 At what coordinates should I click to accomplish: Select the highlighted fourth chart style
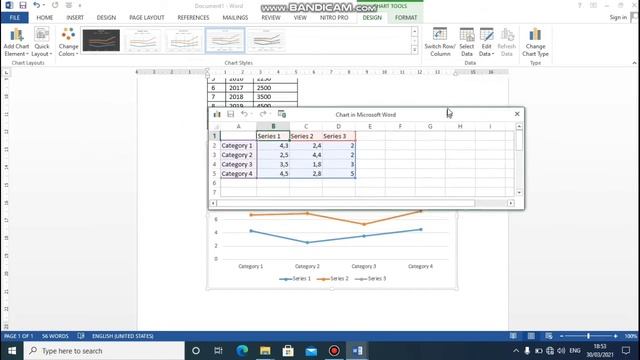(x=225, y=40)
